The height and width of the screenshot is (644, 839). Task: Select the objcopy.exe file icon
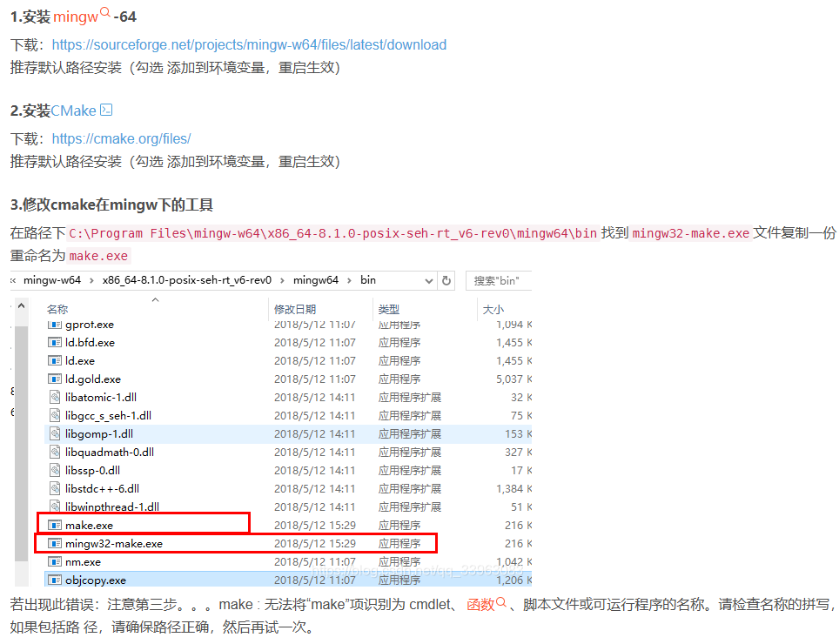coord(55,580)
